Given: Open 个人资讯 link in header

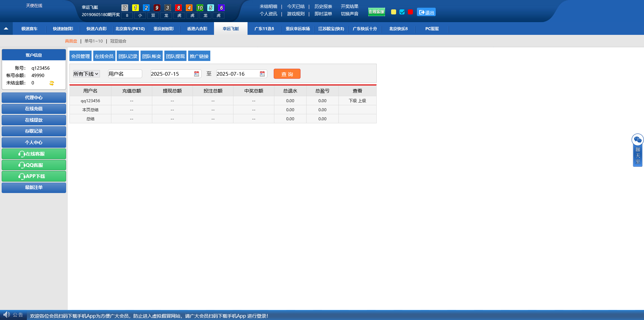Looking at the screenshot, I should tap(268, 14).
